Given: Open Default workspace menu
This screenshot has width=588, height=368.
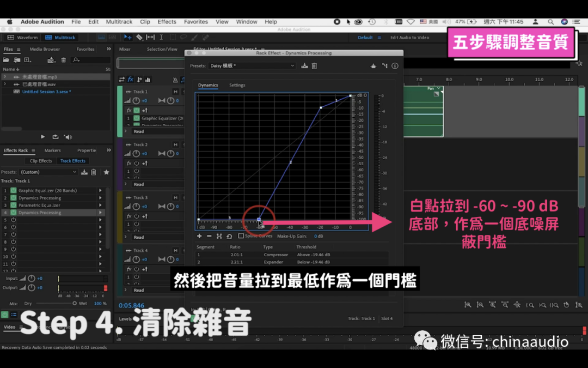Looking at the screenshot, I should [379, 38].
